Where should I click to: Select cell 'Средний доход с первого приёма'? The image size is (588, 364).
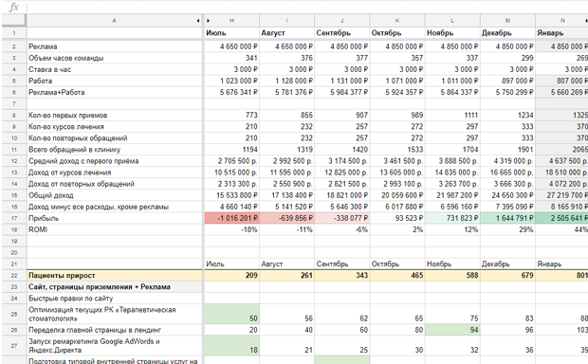click(115, 161)
